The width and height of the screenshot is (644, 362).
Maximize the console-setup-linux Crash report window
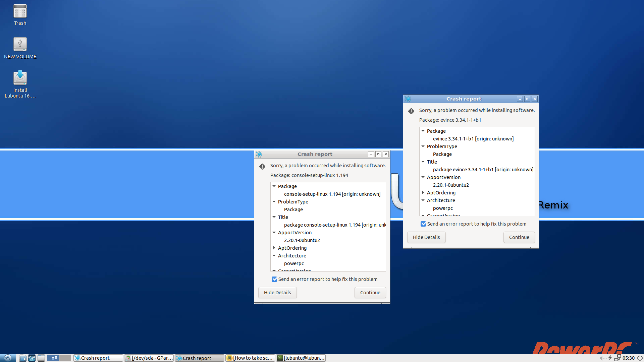378,154
